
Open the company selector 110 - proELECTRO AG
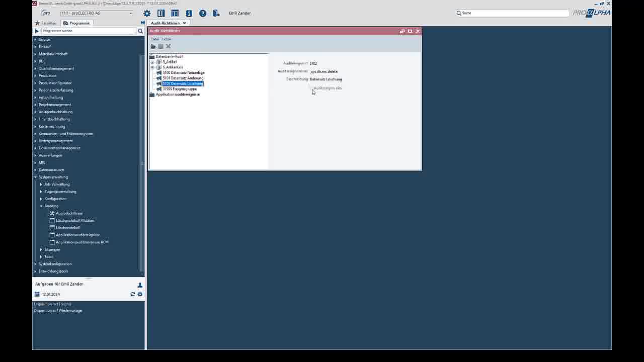pos(97,13)
